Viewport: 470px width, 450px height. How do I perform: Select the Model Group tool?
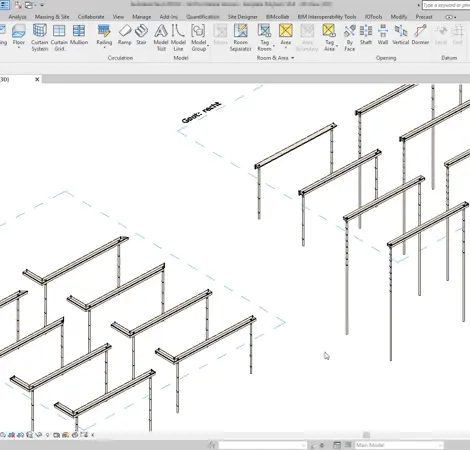tap(198, 38)
